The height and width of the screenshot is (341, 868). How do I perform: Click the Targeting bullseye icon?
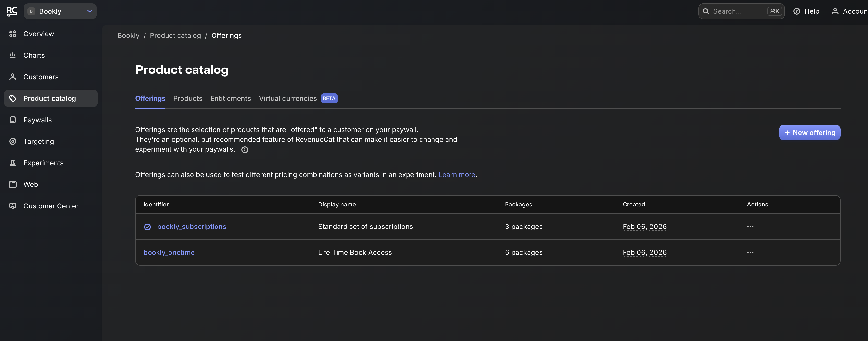[x=13, y=141]
